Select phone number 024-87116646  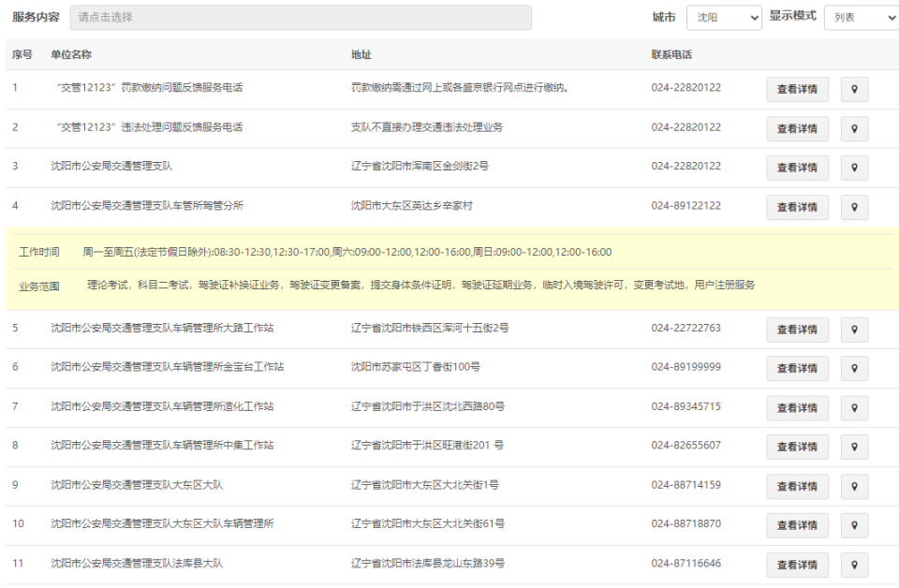click(x=685, y=564)
